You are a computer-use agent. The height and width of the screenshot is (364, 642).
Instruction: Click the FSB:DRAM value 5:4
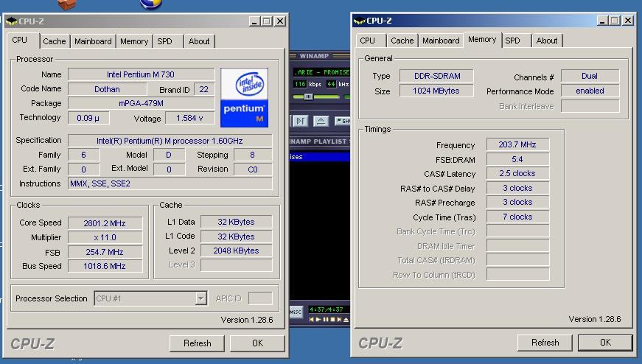[x=517, y=159]
